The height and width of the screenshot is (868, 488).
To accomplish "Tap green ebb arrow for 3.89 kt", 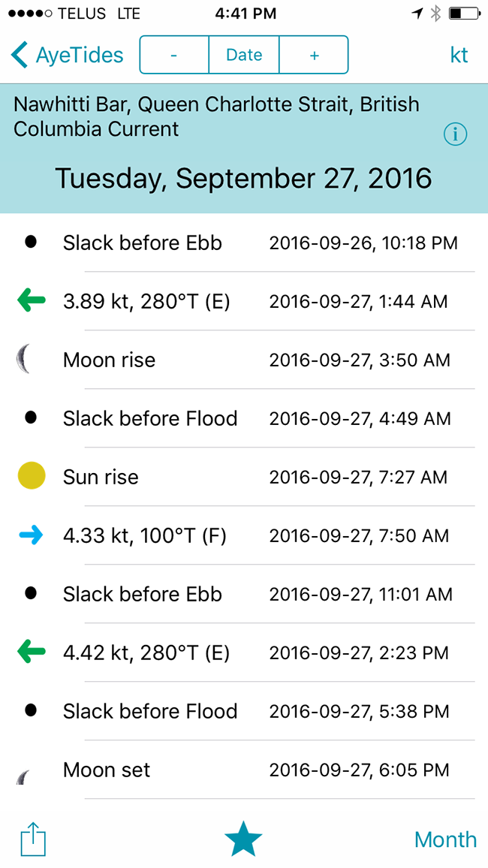I will (32, 302).
